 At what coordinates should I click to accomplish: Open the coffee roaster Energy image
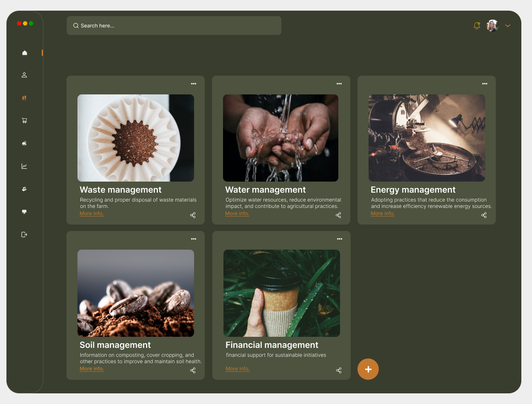point(427,138)
